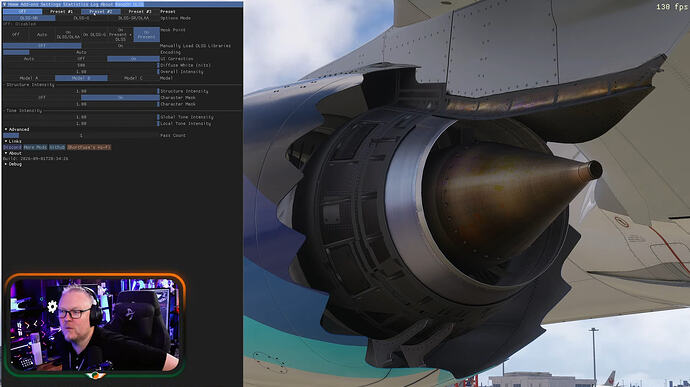This screenshot has width=690, height=387.
Task: Set UI Correction to On
Action: pyautogui.click(x=133, y=59)
